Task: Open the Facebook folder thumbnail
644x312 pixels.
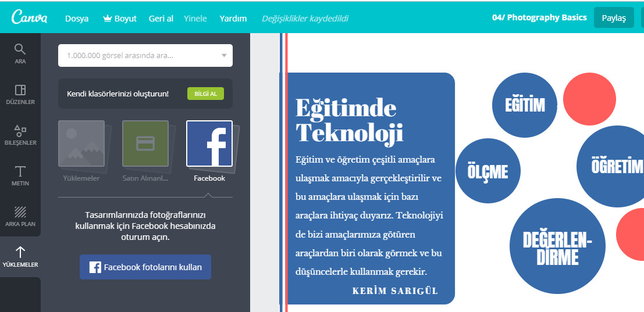Action: [209, 144]
